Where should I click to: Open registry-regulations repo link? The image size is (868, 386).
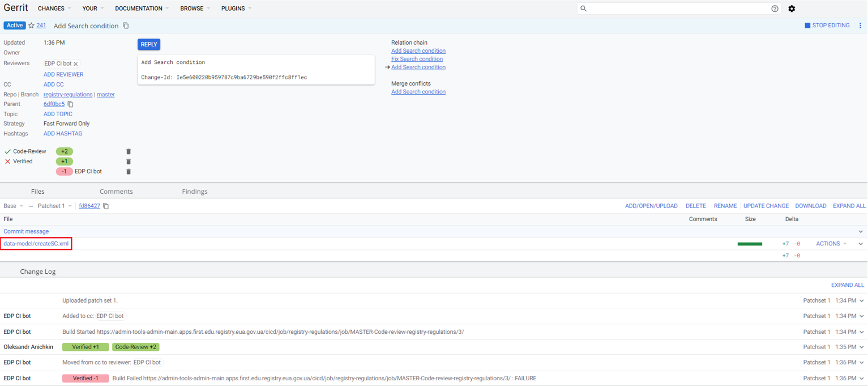68,95
